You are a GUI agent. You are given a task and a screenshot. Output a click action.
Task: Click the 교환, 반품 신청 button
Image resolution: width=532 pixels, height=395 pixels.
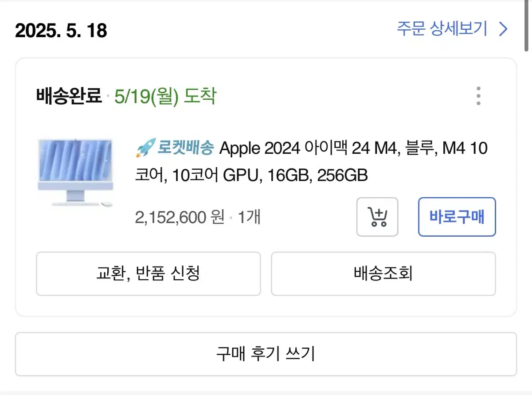pos(148,274)
